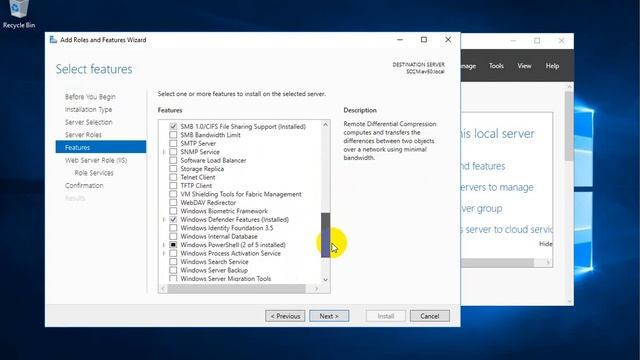Viewport: 640px width, 360px height.
Task: Click Hide link in Server Manager
Action: click(x=546, y=244)
